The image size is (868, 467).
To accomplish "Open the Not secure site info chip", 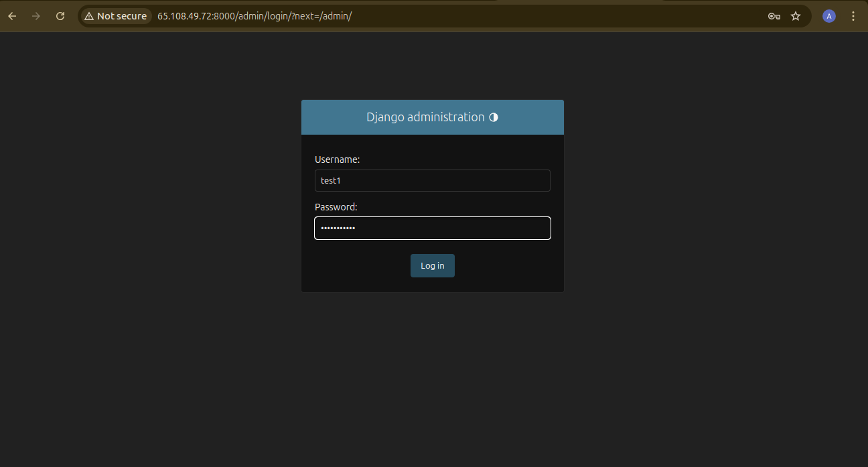I will pyautogui.click(x=115, y=16).
